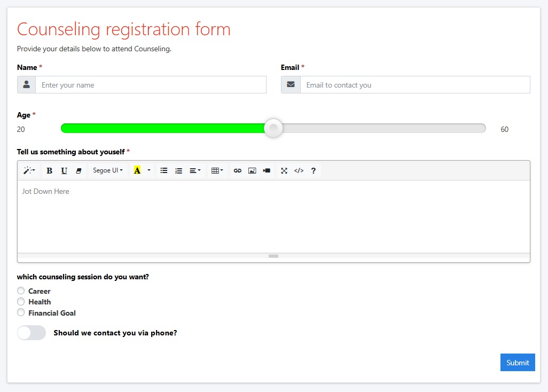Switch the editor to fullscreen mode
The height and width of the screenshot is (392, 548).
coord(284,171)
